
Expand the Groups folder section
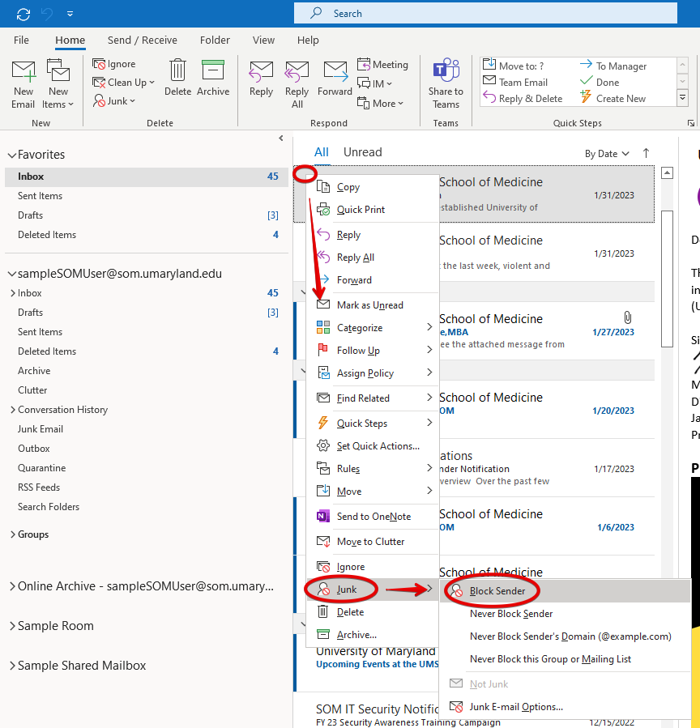(x=11, y=534)
